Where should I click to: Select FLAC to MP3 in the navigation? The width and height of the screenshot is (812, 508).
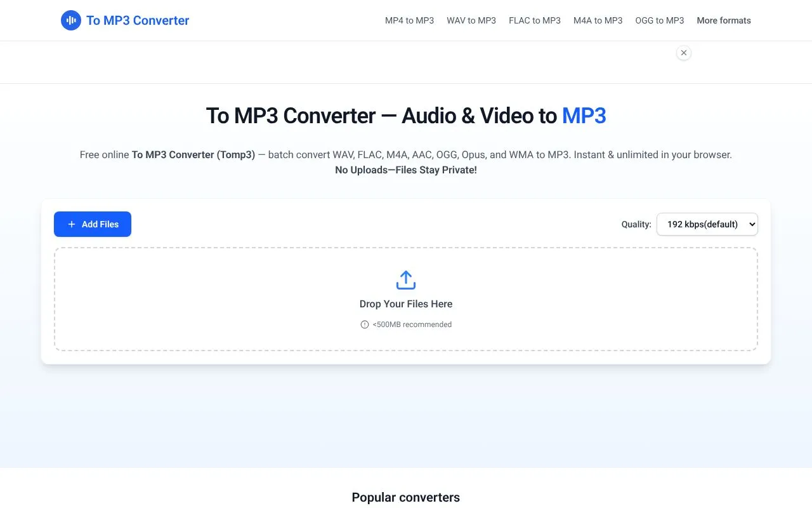coord(535,20)
